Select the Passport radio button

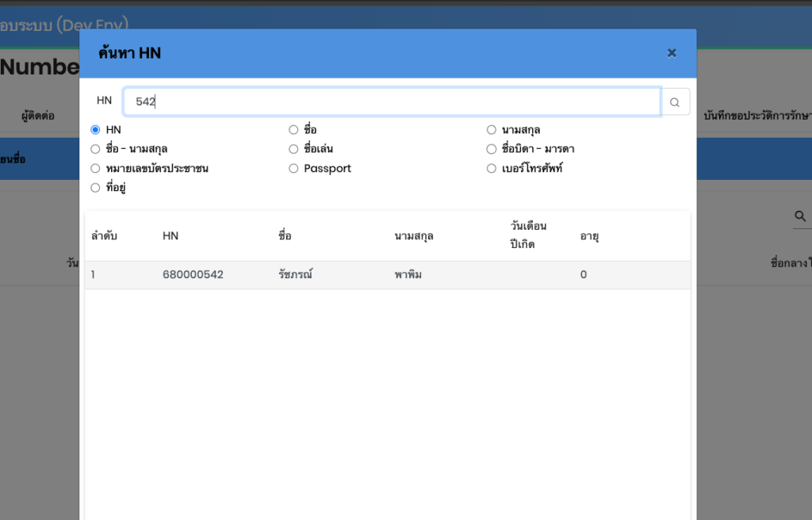(x=293, y=168)
